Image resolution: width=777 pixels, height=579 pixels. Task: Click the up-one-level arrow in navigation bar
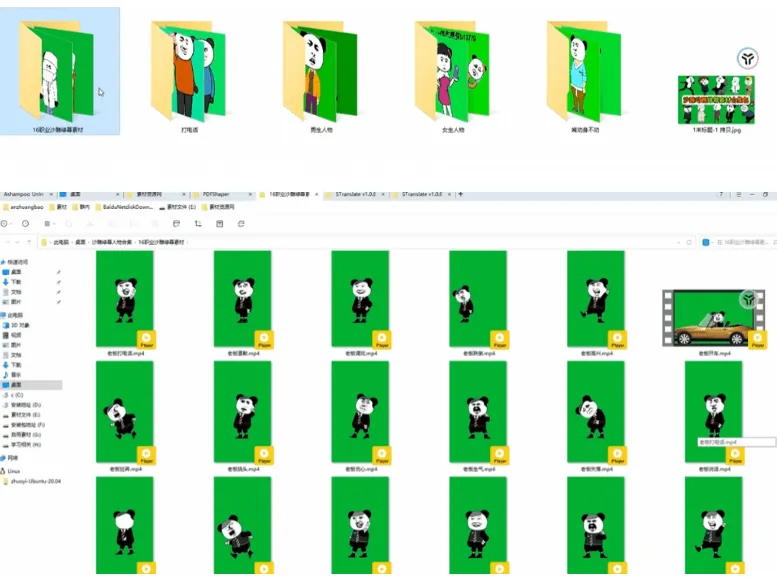(29, 242)
